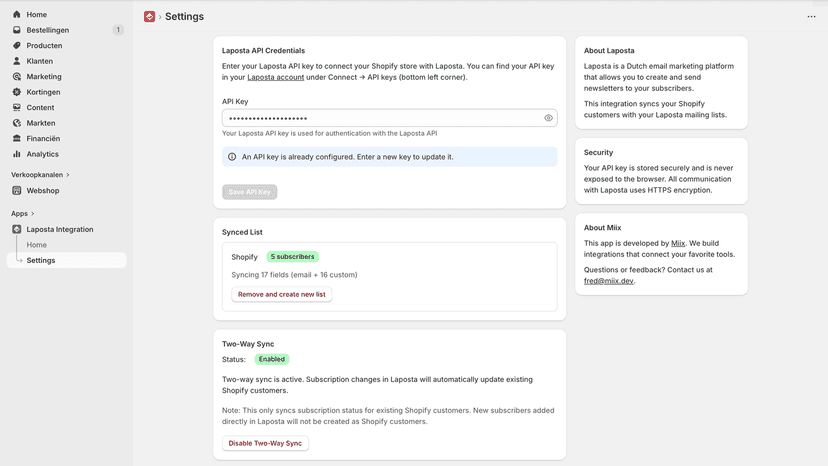Click the Enabled status badge
Screen dimensions: 828x466
[272, 359]
